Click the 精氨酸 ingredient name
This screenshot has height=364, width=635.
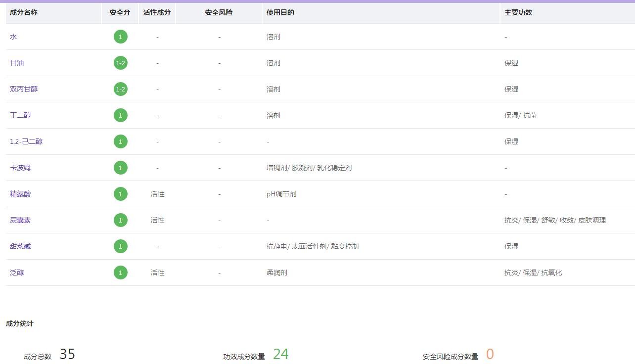coord(20,194)
